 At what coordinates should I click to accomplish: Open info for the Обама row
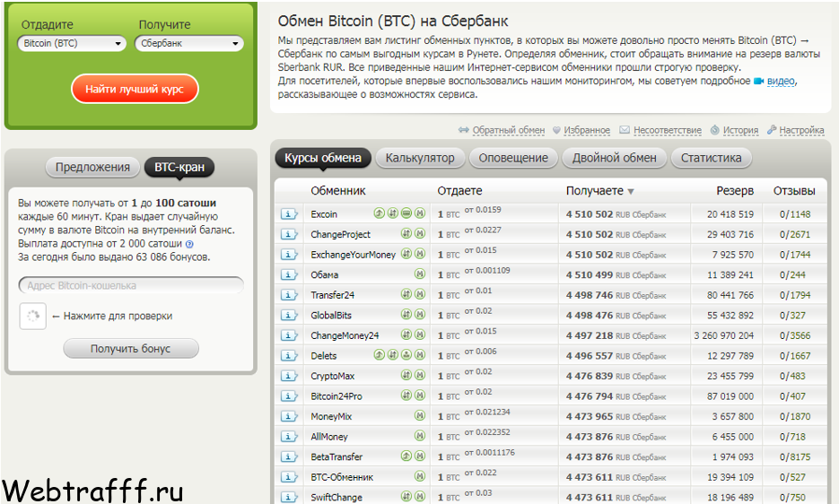pos(289,275)
